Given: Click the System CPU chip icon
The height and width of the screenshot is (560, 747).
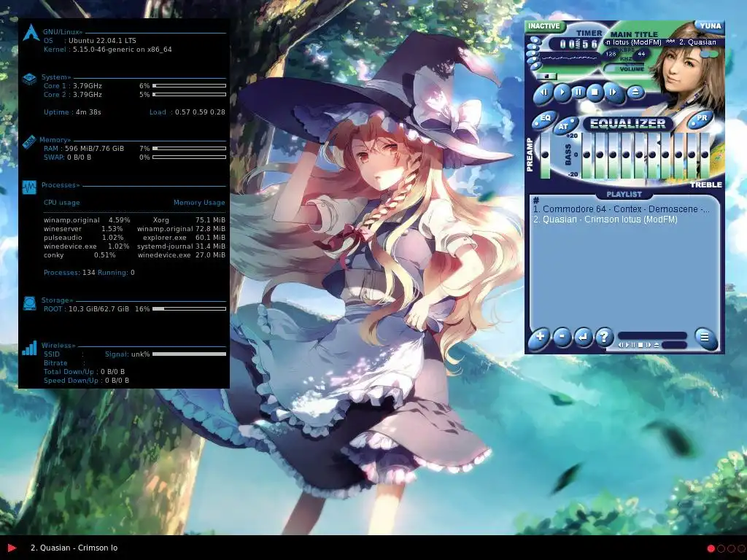Looking at the screenshot, I should coord(29,79).
